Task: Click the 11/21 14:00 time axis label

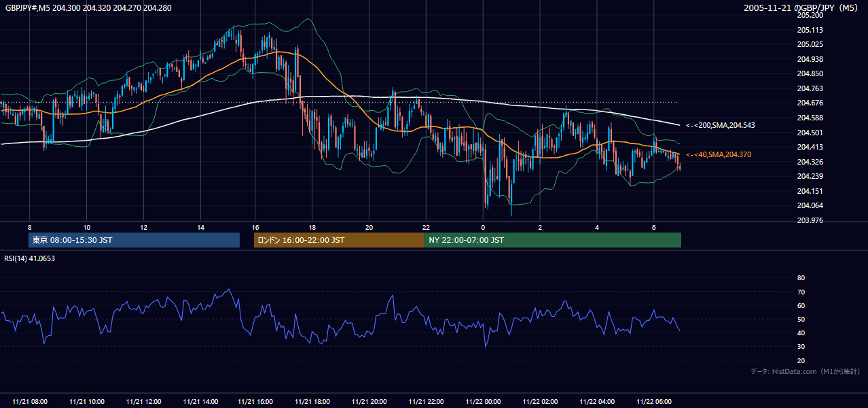Action: click(x=201, y=402)
